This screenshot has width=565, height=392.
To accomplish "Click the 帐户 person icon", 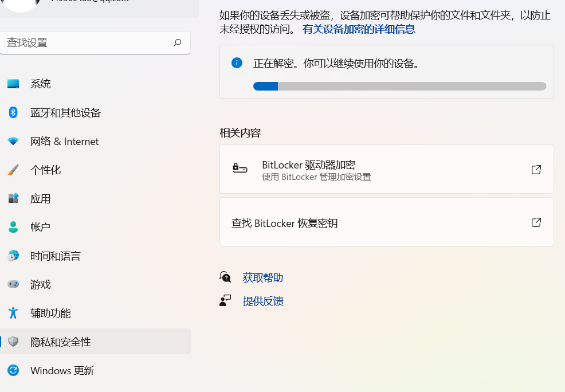I will tap(13, 227).
